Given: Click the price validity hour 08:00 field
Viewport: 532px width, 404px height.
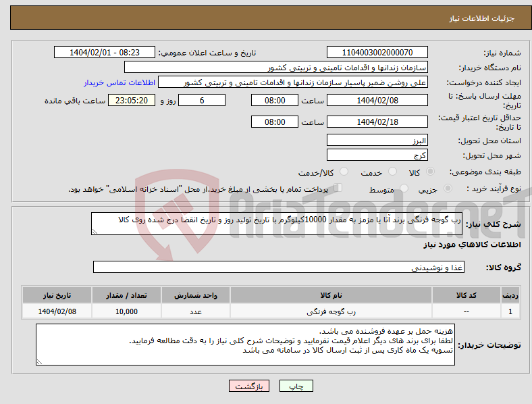Looking at the screenshot, I should coord(275,122).
